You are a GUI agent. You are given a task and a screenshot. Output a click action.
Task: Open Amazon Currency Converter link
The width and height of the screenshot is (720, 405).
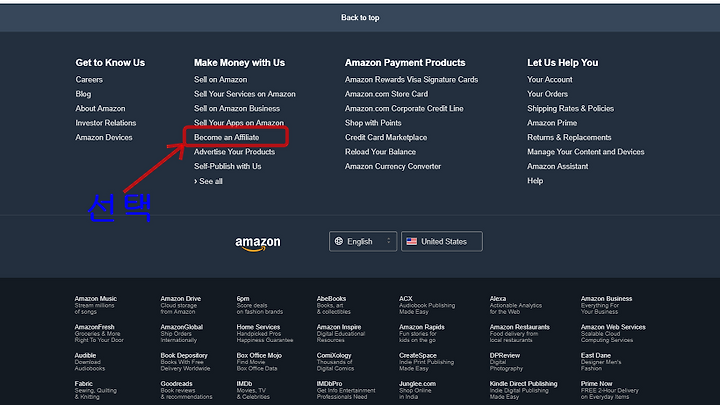pos(393,166)
